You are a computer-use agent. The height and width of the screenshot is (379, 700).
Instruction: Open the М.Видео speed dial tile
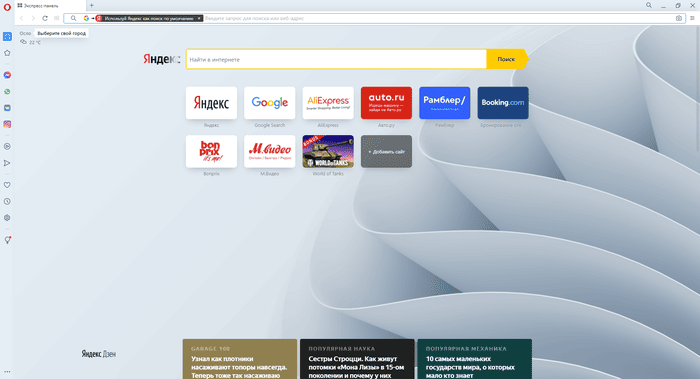tap(270, 151)
